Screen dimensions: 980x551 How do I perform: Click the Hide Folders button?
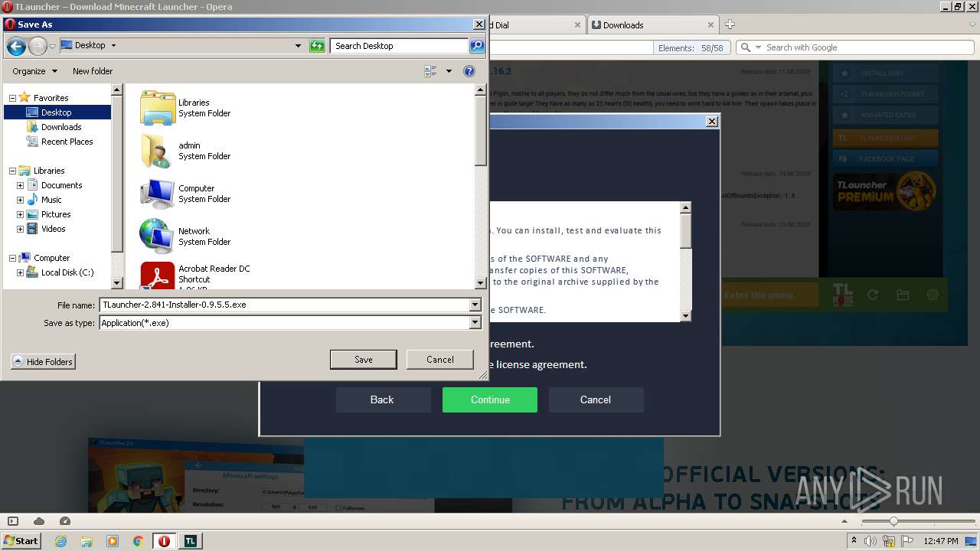43,362
